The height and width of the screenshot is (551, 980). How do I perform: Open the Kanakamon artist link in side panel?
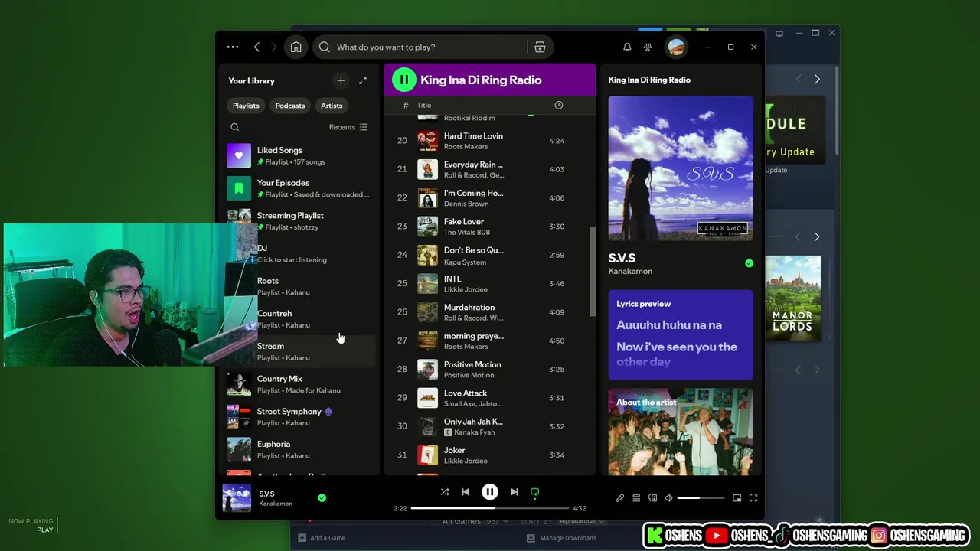630,272
